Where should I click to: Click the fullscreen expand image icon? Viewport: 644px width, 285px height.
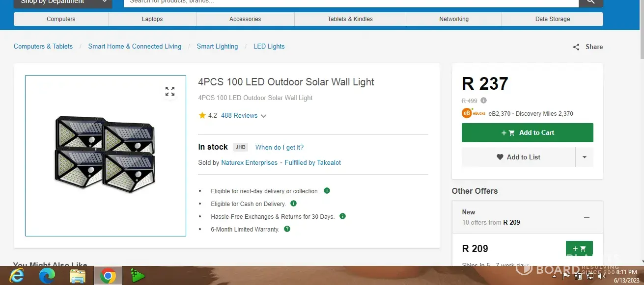170,91
